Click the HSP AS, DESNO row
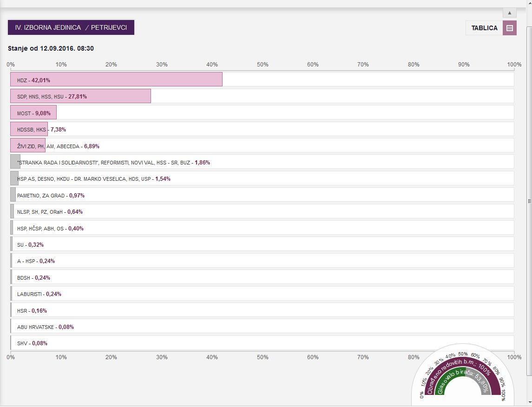Screen dimensions: 532x407 coord(93,179)
